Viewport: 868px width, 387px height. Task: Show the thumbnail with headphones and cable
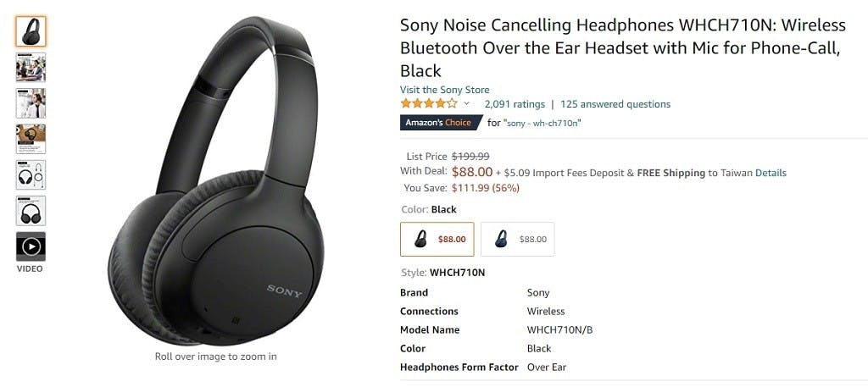point(31,174)
